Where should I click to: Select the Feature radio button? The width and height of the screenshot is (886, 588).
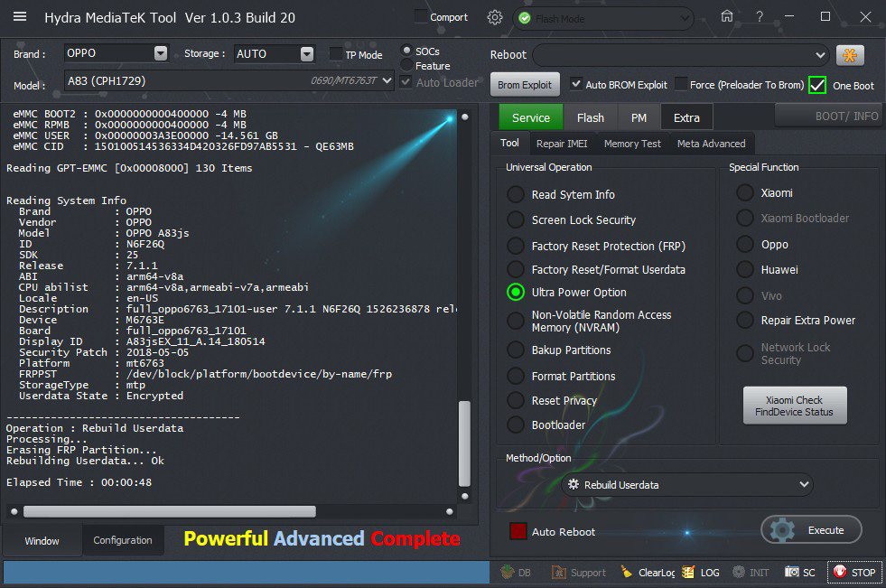point(406,66)
